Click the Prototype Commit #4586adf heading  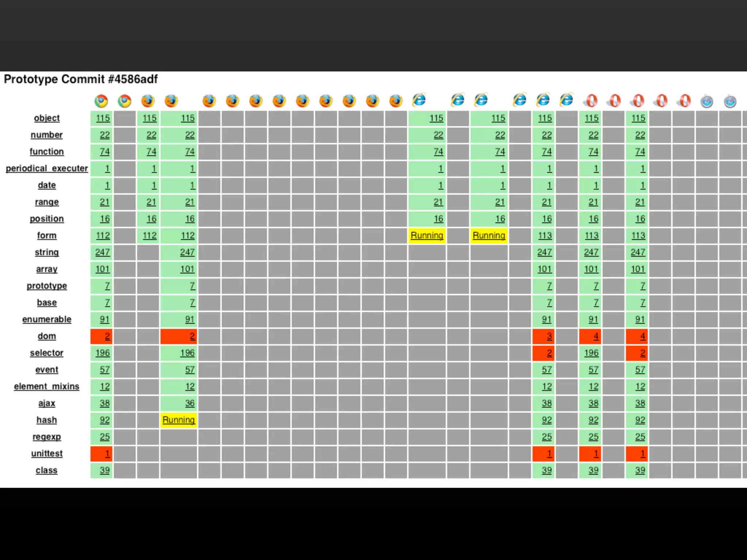(x=81, y=79)
